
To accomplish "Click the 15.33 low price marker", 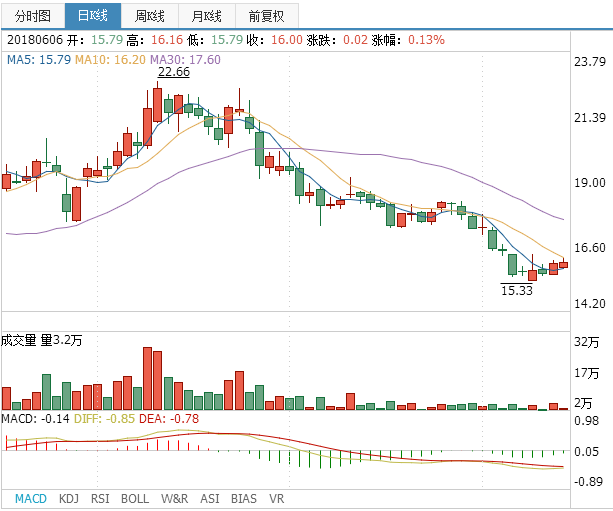I will click(516, 290).
